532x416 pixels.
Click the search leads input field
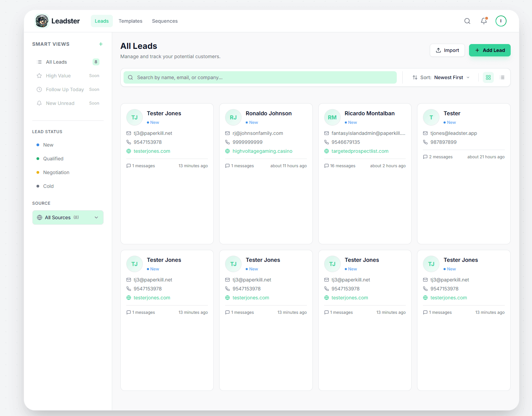[260, 77]
